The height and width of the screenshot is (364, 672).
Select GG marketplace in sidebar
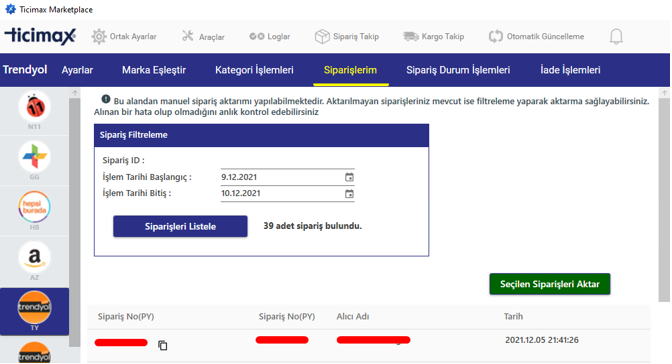34,161
